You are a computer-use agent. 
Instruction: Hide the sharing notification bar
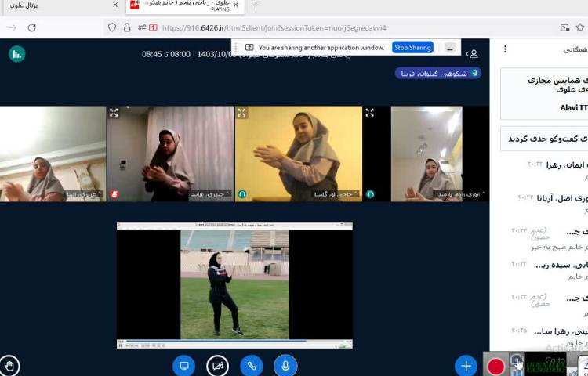coord(450,48)
